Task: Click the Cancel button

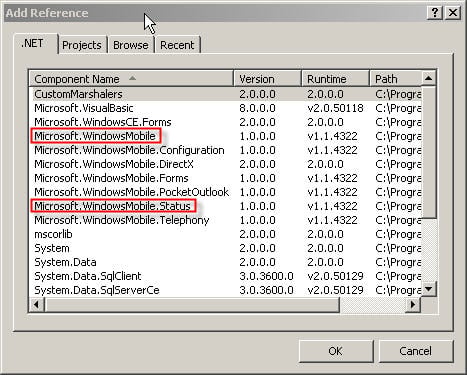Action: [x=415, y=351]
